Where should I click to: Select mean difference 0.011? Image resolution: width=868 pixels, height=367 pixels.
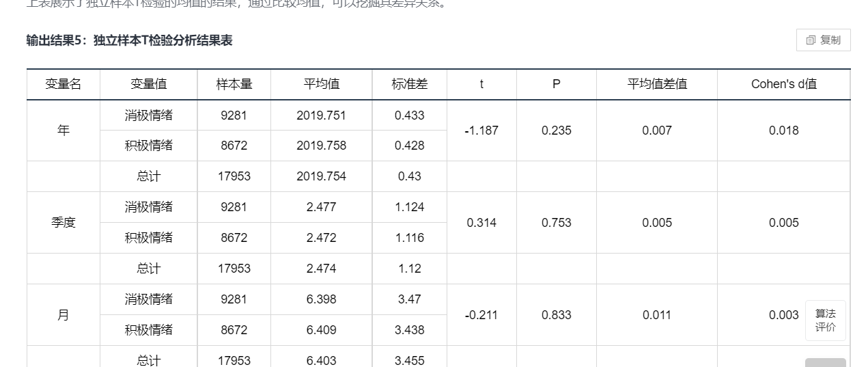(x=657, y=315)
